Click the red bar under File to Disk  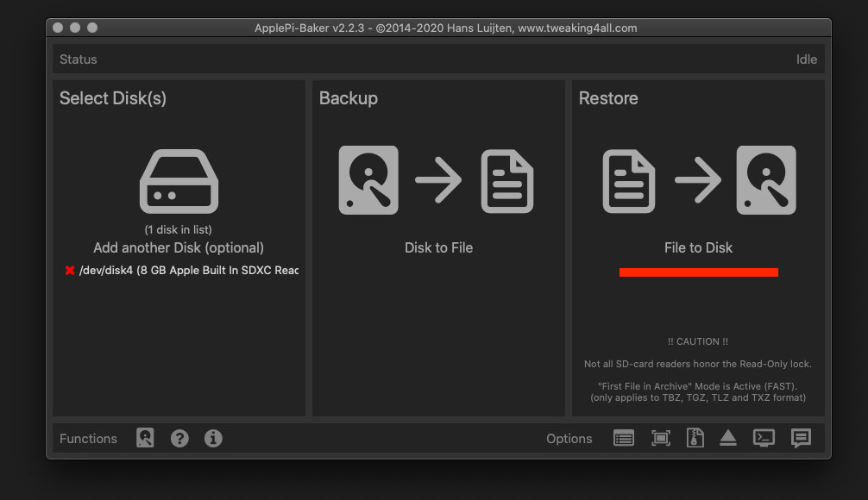tap(699, 272)
